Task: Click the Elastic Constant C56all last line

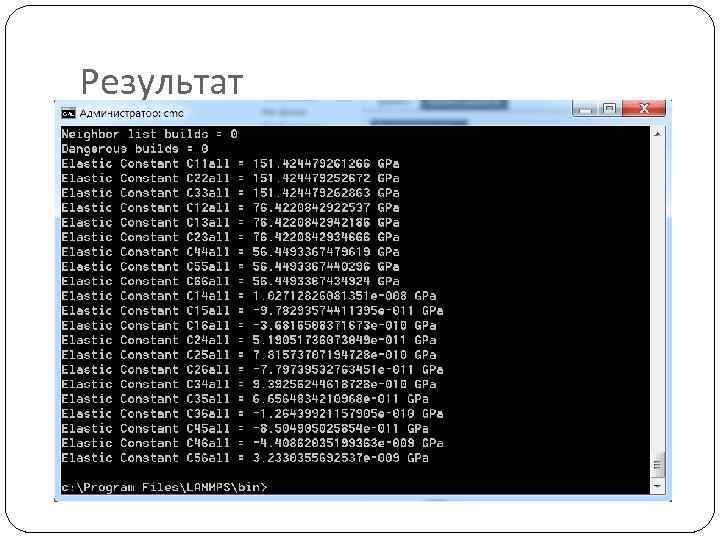Action: click(x=245, y=458)
